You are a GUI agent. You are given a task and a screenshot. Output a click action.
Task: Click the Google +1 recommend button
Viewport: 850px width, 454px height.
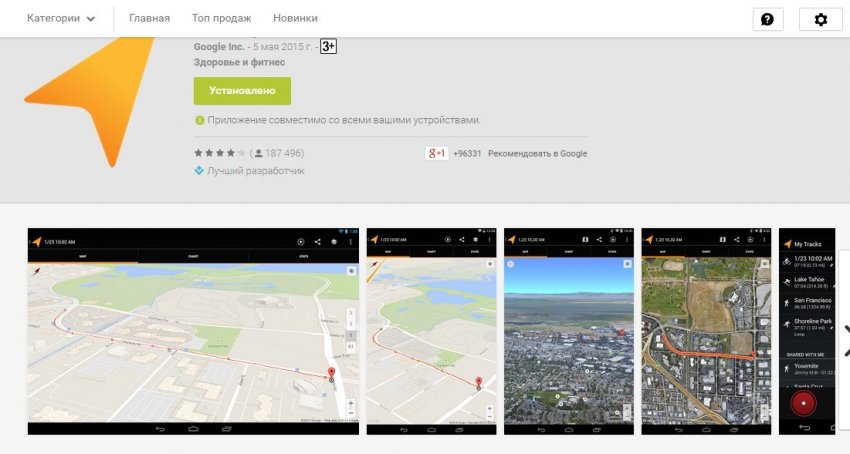(x=436, y=153)
